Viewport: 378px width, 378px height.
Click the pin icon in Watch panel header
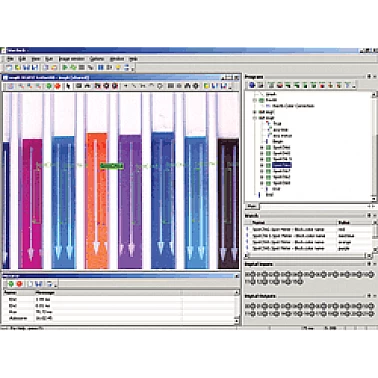coord(369,216)
